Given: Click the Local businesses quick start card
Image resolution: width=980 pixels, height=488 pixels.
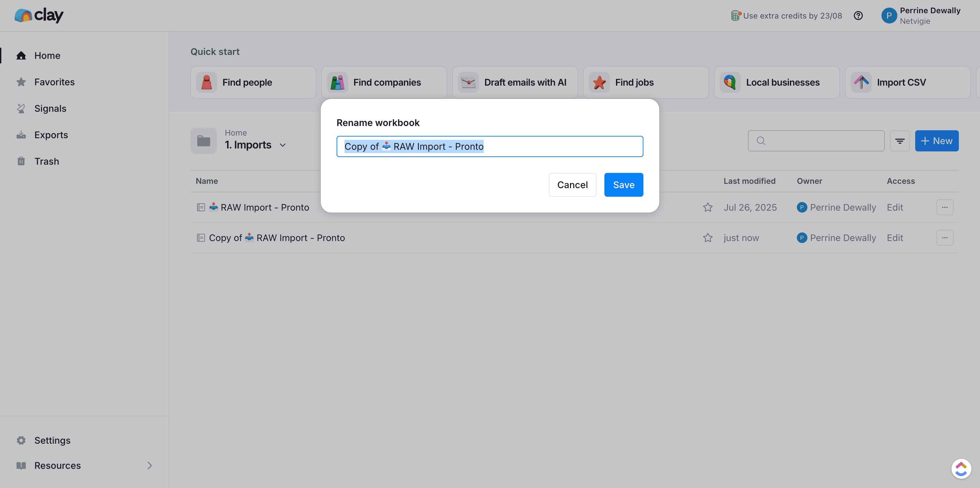Looking at the screenshot, I should coord(776,82).
